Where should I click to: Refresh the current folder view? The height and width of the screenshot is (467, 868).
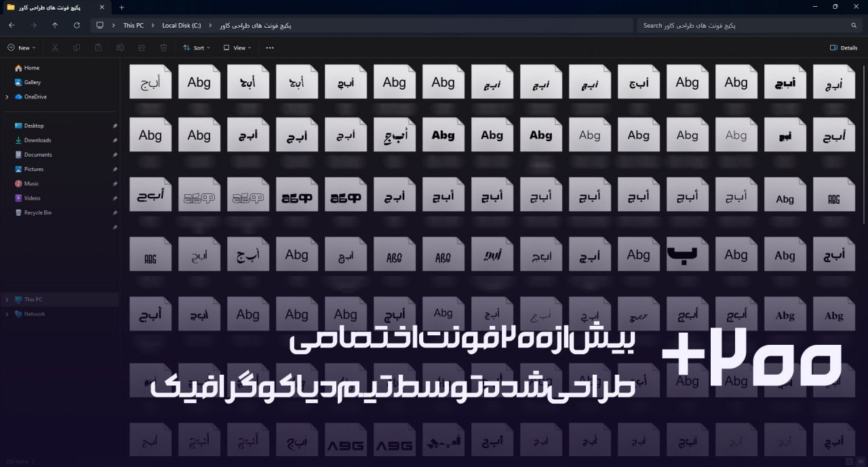click(x=77, y=26)
